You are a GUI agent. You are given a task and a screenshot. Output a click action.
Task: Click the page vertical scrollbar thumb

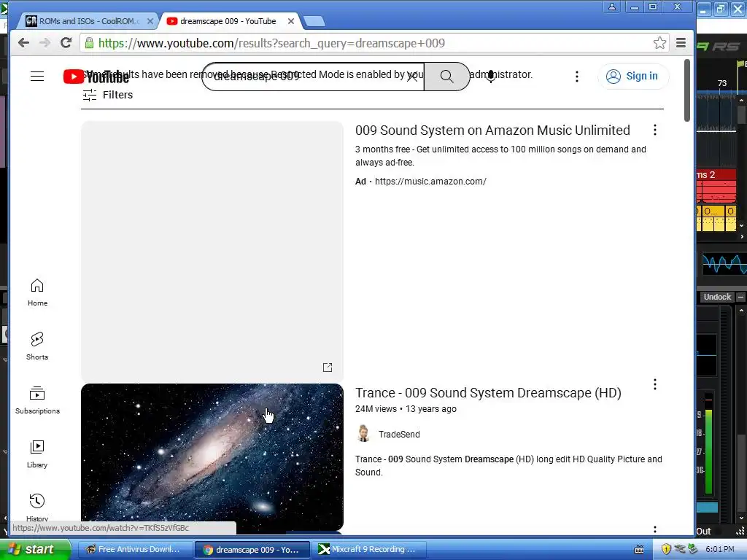point(687,90)
